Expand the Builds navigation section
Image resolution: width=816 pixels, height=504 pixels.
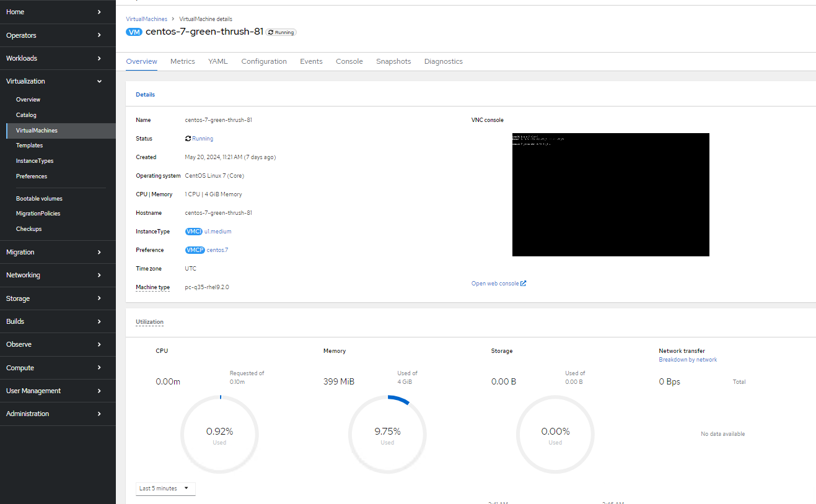click(58, 321)
